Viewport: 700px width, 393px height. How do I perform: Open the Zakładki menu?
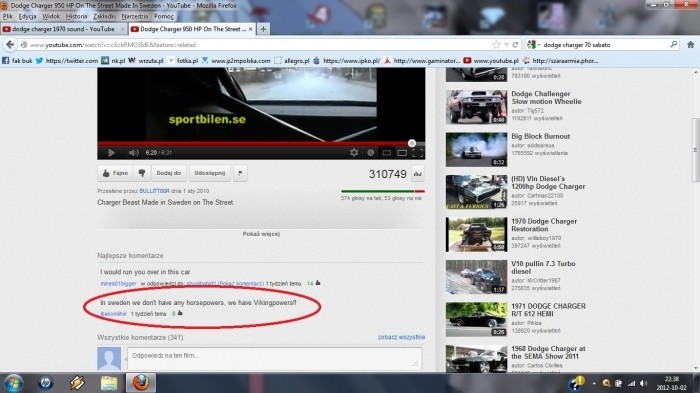[x=104, y=16]
